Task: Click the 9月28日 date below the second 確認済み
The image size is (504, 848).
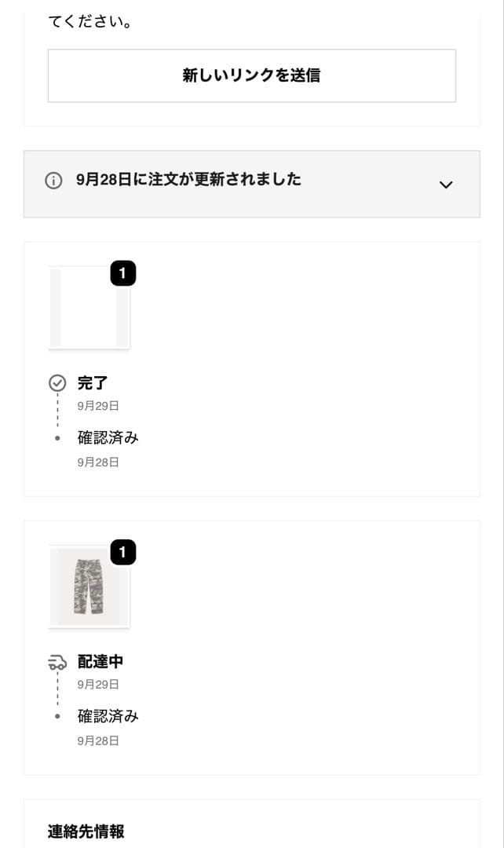Action: pyautogui.click(x=96, y=740)
